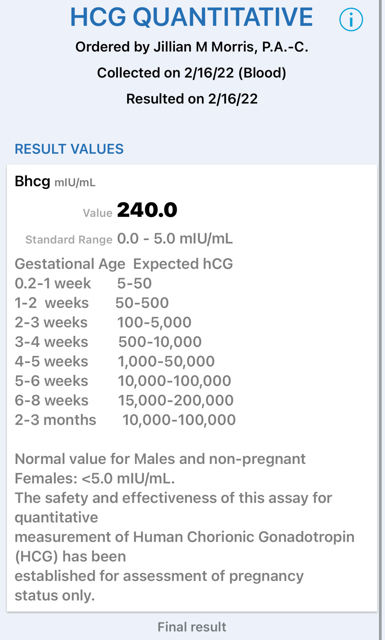Select the RESULT VALUES section header
The width and height of the screenshot is (385, 640).
pyautogui.click(x=69, y=149)
